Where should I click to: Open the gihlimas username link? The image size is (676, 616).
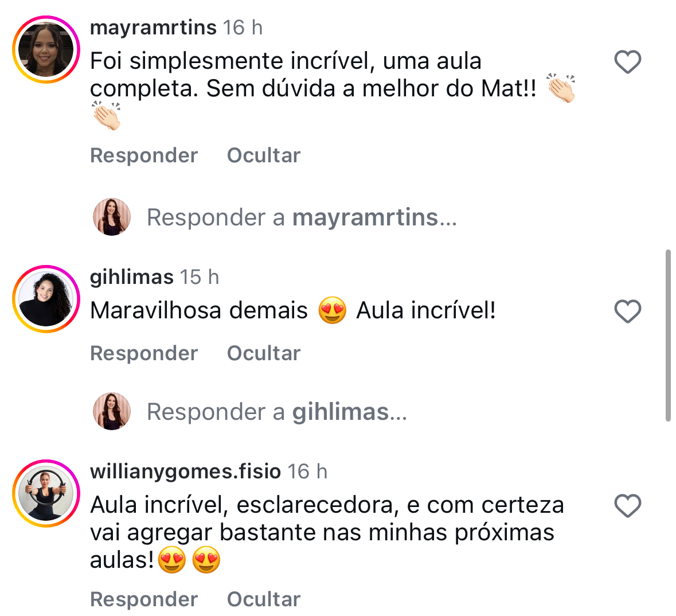click(x=131, y=277)
